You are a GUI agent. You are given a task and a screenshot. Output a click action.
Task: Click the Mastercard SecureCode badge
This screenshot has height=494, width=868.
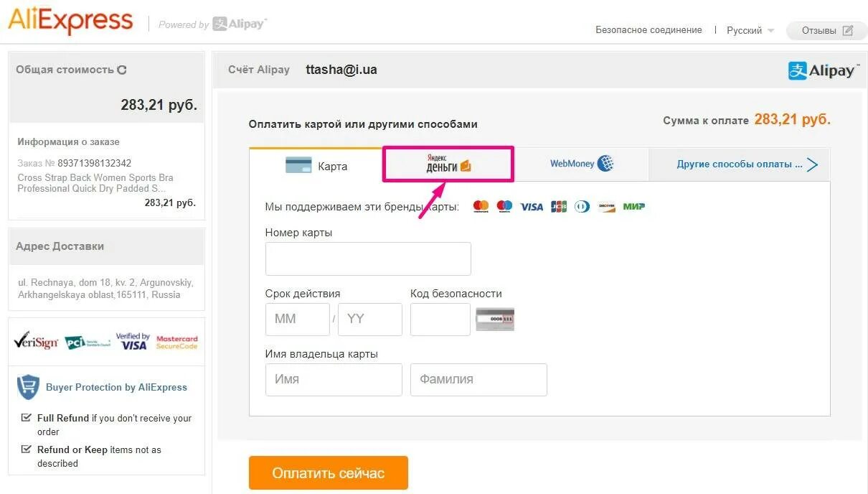tap(176, 342)
